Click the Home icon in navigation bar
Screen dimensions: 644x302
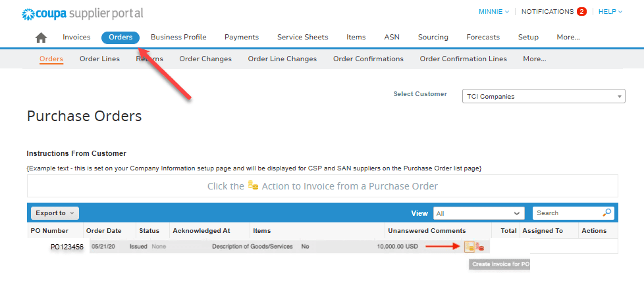(x=41, y=38)
